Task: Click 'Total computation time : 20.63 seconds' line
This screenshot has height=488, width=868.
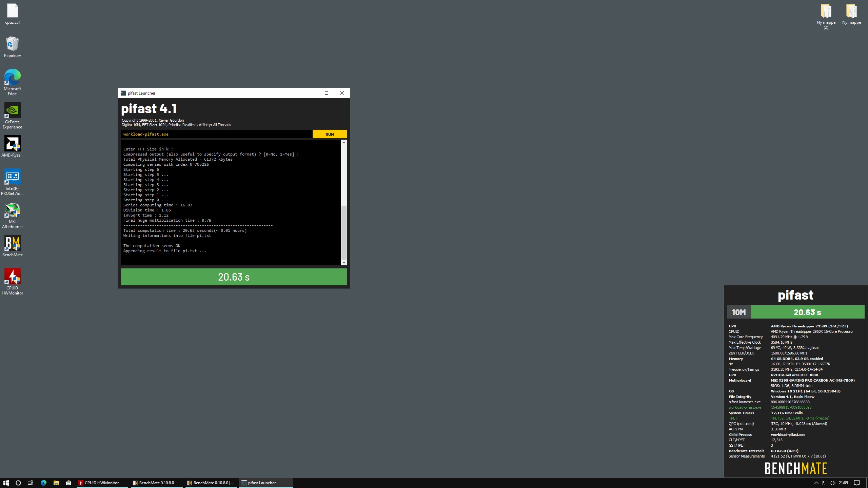Action: [185, 230]
